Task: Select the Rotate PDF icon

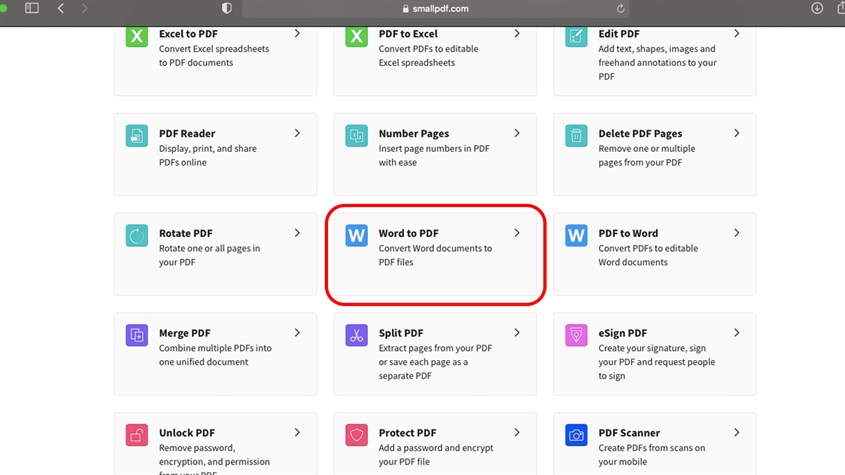Action: tap(137, 236)
